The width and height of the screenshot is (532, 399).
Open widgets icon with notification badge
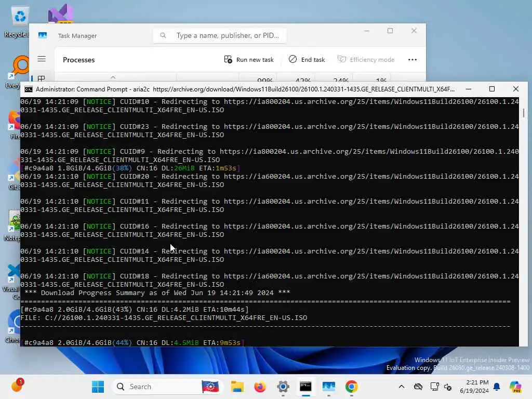[x=17, y=385]
